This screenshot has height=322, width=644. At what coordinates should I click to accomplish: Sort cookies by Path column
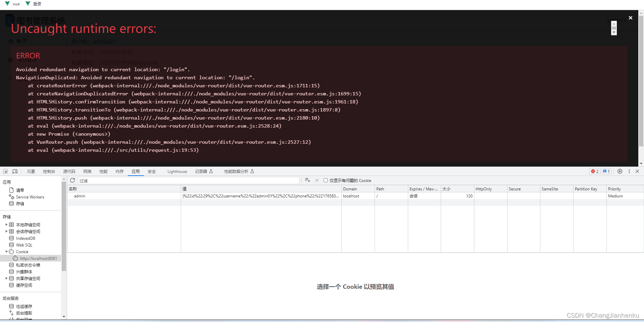pos(391,189)
